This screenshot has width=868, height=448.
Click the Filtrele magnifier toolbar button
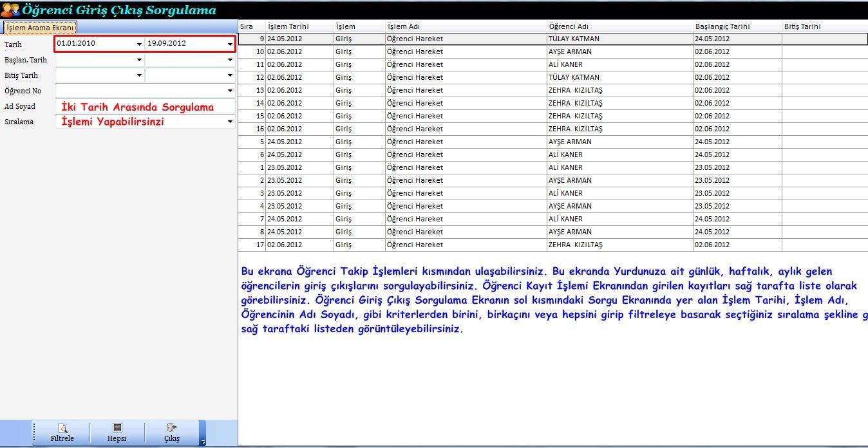click(62, 433)
